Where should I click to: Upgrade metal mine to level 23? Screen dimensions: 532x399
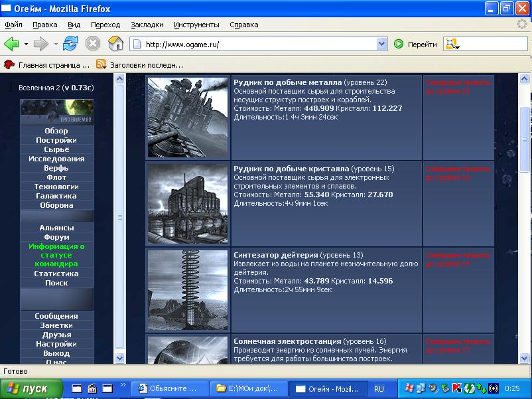(x=458, y=87)
